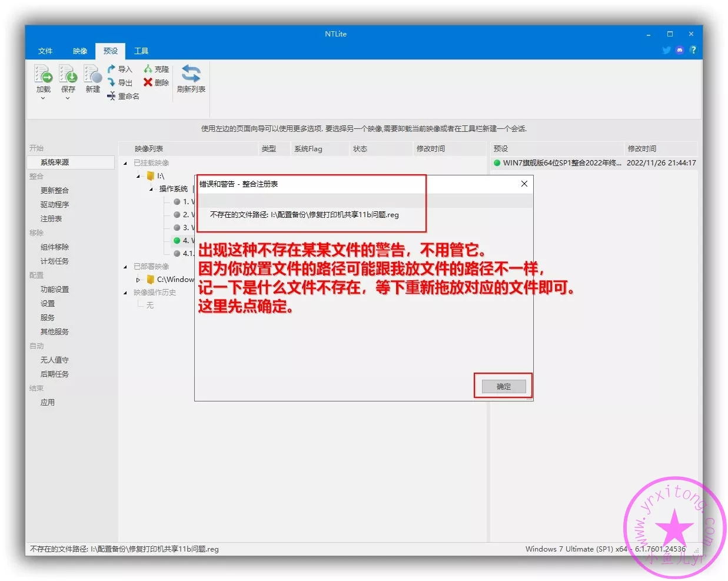
Task: Click the dialog message 不存在的文件路径 ...reg
Action: pos(304,215)
